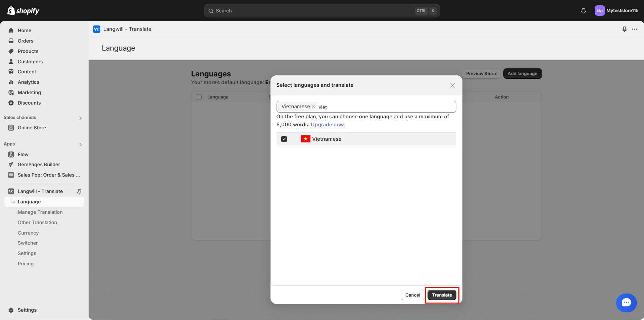Open the Flow app
The height and width of the screenshot is (320, 644).
click(22, 154)
